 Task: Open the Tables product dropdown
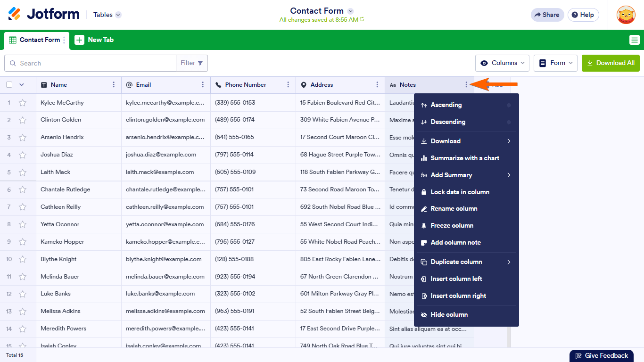click(107, 15)
